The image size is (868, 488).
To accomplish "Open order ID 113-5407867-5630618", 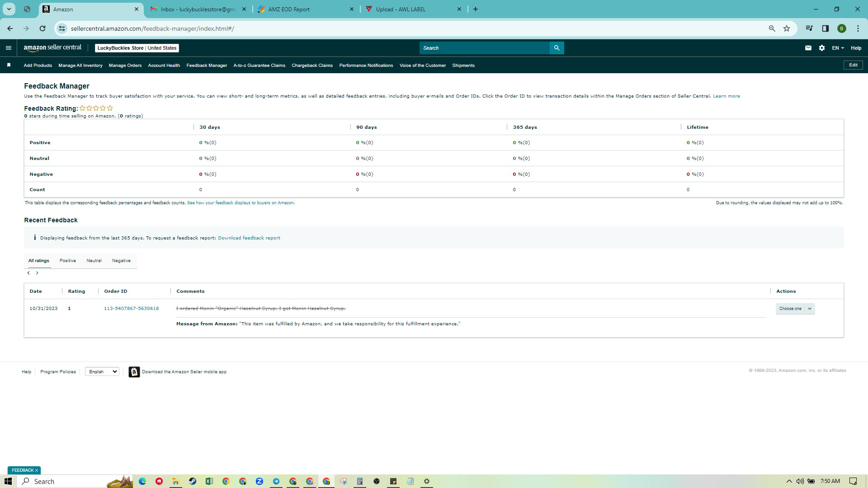I will (132, 309).
